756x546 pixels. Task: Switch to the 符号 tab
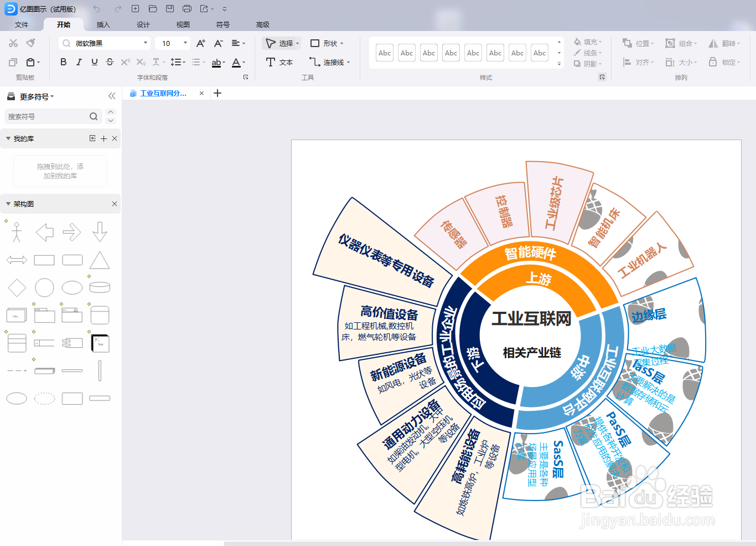coord(223,25)
